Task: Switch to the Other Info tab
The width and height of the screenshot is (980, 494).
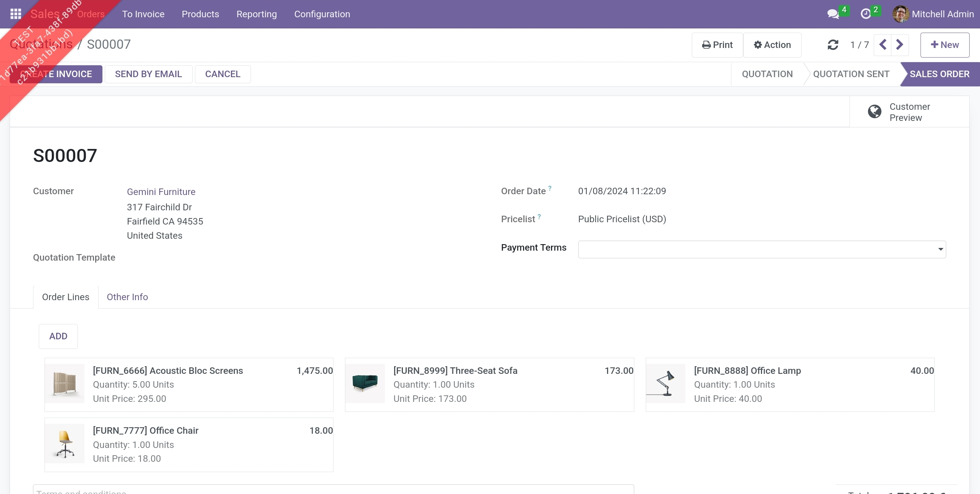Action: 127,297
